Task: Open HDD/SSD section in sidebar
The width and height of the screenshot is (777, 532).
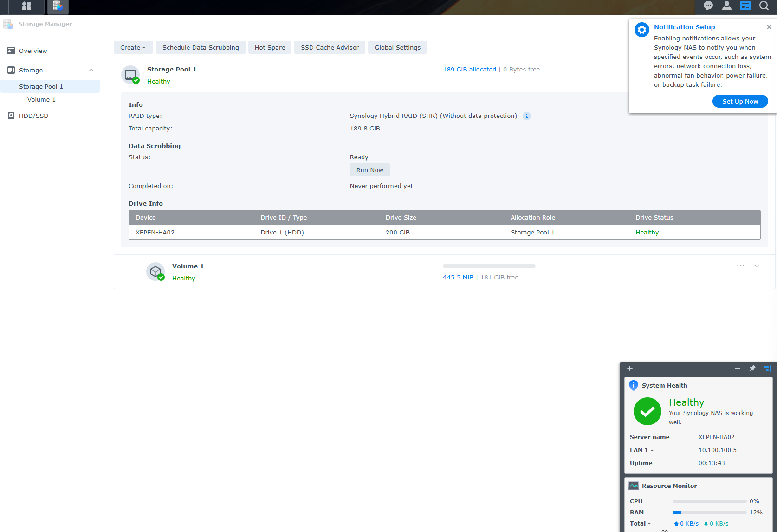Action: 33,116
